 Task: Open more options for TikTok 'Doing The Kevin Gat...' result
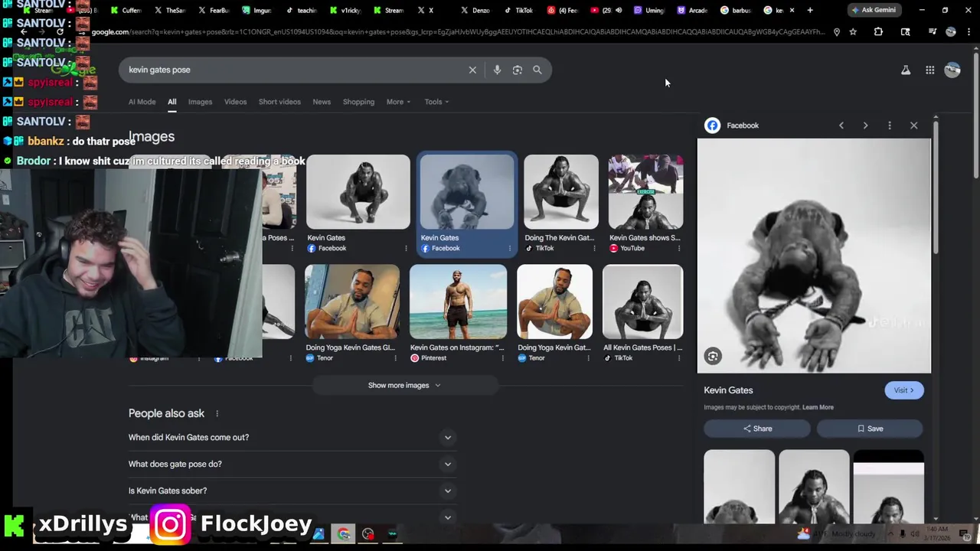(594, 248)
